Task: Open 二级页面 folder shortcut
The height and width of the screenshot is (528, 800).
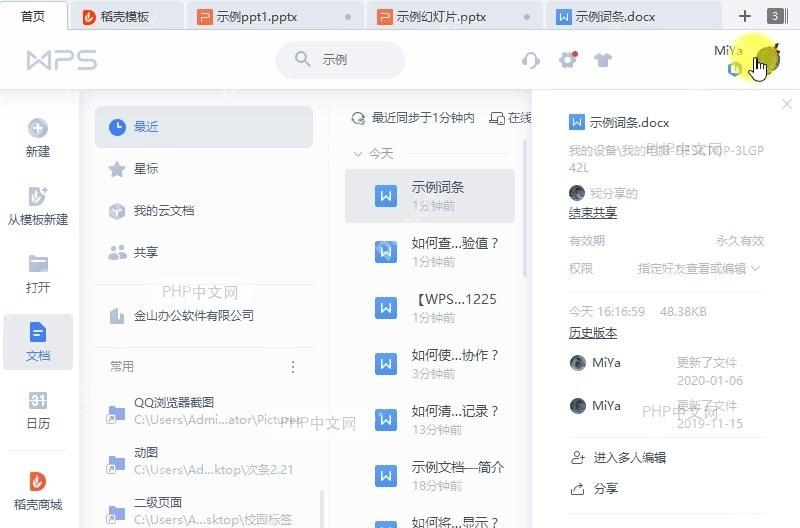Action: point(204,511)
